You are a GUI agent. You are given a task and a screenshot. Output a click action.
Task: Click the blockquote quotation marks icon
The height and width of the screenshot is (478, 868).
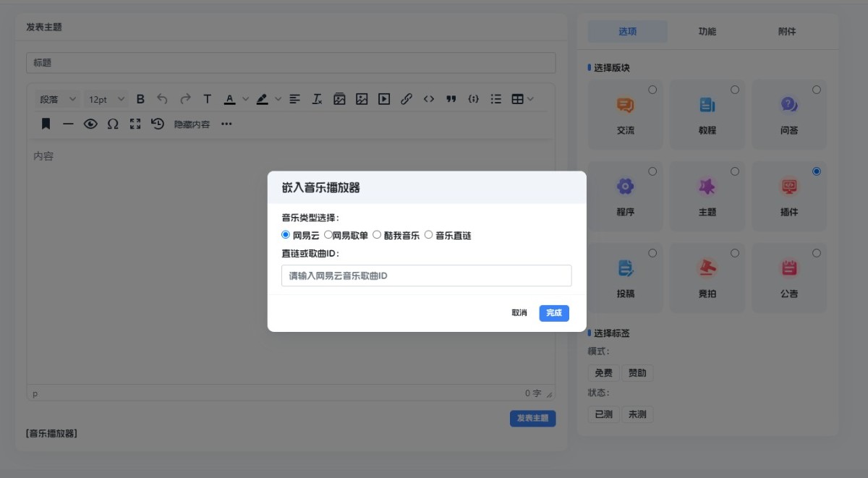(451, 99)
